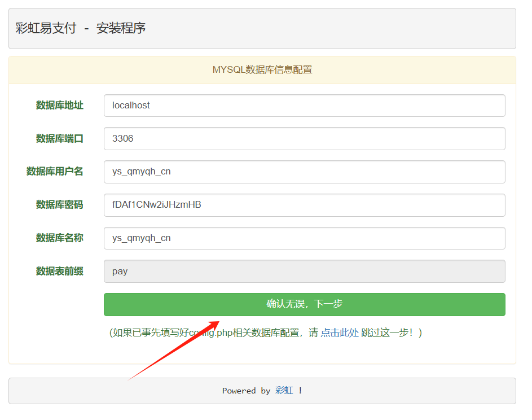Viewport: 532px width, 420px height.
Task: Click the 数据库用户名 ys_qmyqh_cn field
Action: (x=304, y=172)
